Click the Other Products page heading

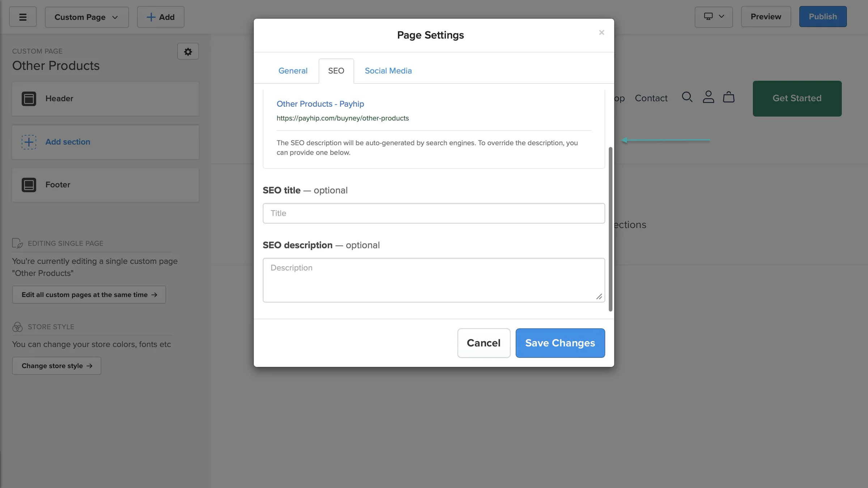click(x=56, y=66)
